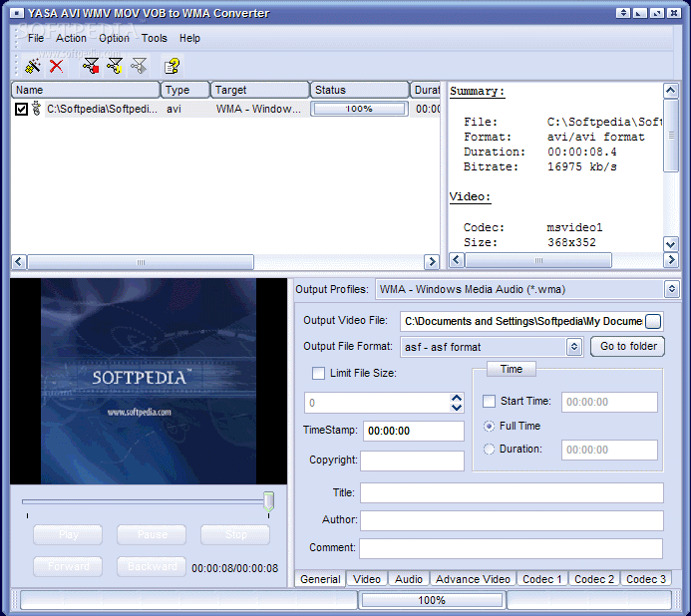This screenshot has height=616, width=691.
Task: Open the Tools menu
Action: (155, 38)
